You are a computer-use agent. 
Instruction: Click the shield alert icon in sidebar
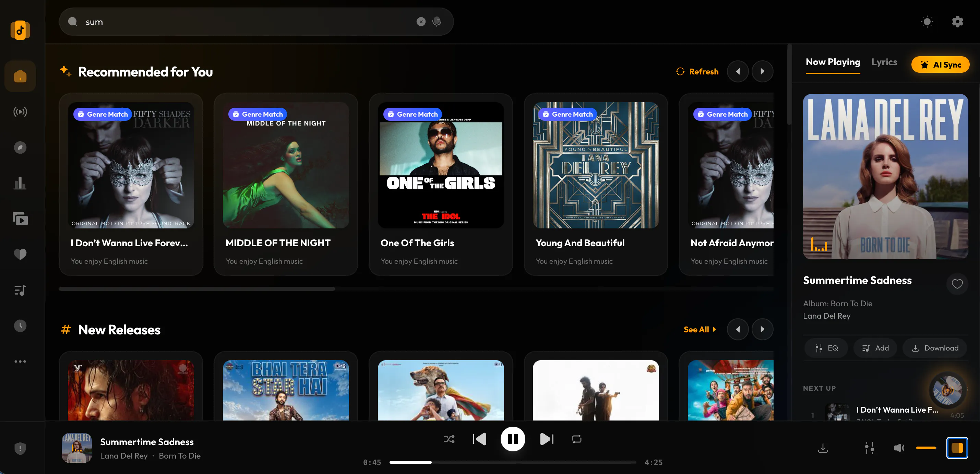[20, 448]
